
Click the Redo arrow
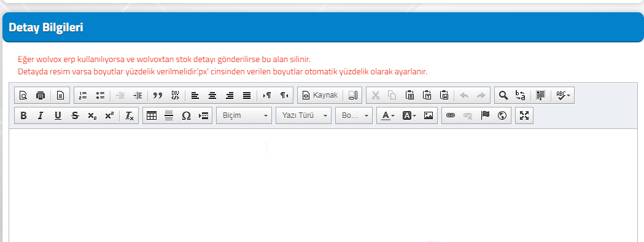481,95
